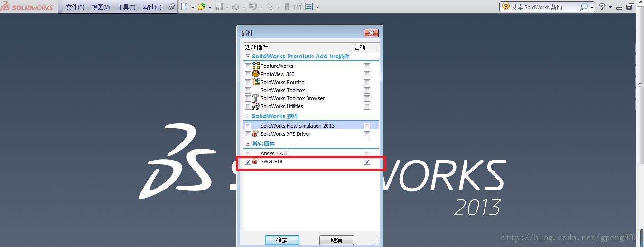Image resolution: width=644 pixels, height=247 pixels.
Task: Collapse the SolidWorks 插件 section
Action: click(x=248, y=116)
